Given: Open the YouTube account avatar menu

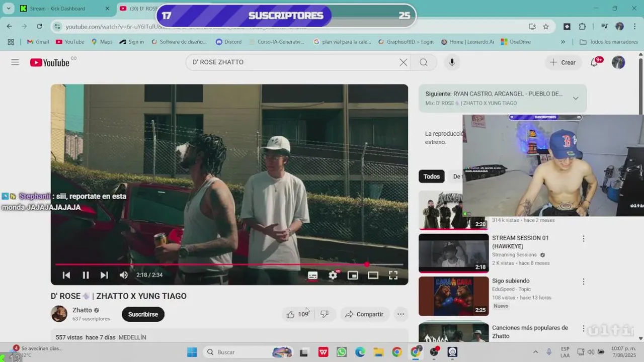Looking at the screenshot, I should [618, 62].
